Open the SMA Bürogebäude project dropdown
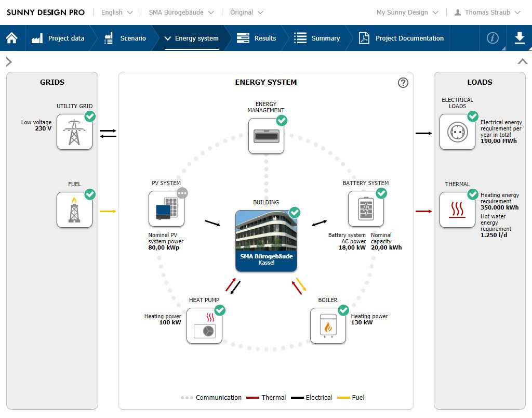 pos(181,12)
